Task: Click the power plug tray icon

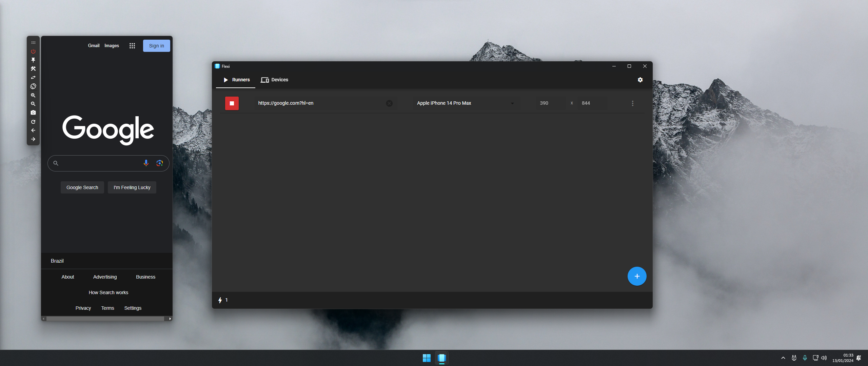Action: tap(794, 358)
